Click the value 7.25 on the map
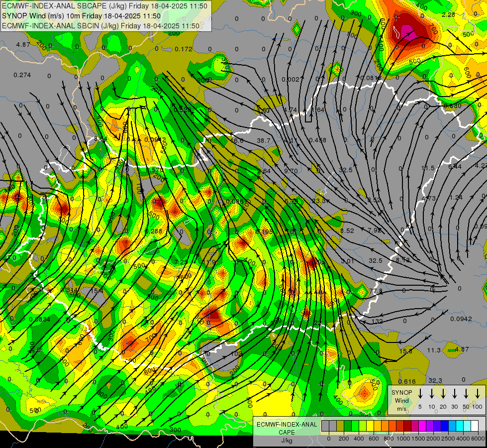The image size is (487, 448). coord(181,262)
